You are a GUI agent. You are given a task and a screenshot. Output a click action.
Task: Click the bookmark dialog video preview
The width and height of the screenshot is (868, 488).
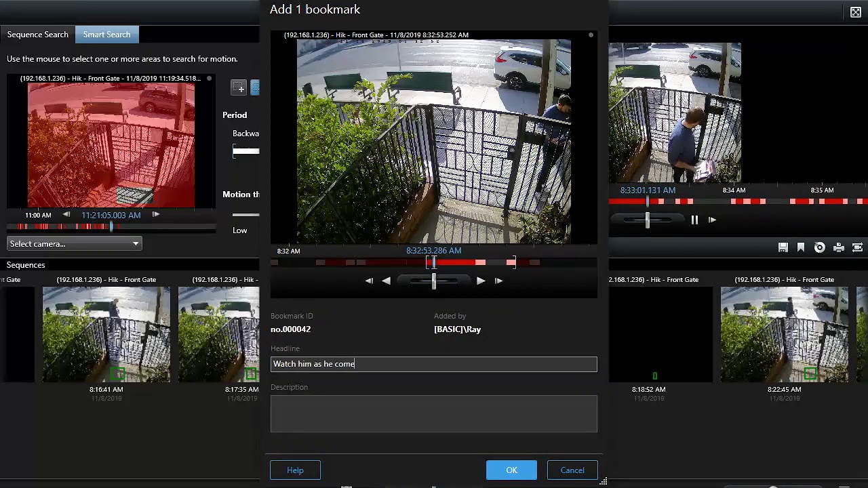tap(434, 142)
